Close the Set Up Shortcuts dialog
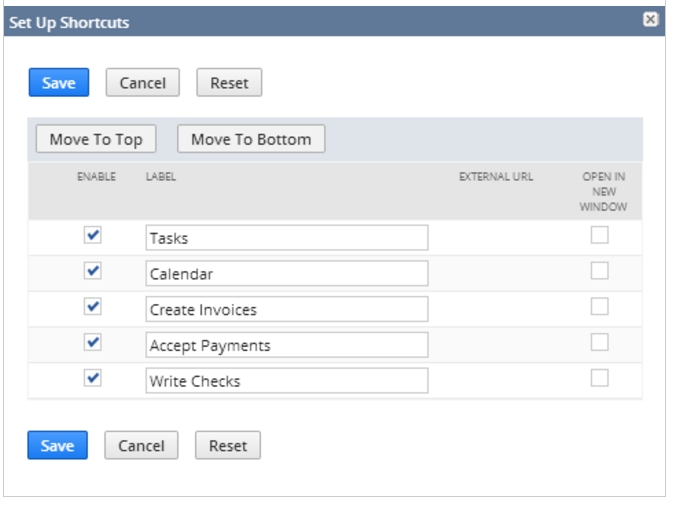 click(x=650, y=19)
